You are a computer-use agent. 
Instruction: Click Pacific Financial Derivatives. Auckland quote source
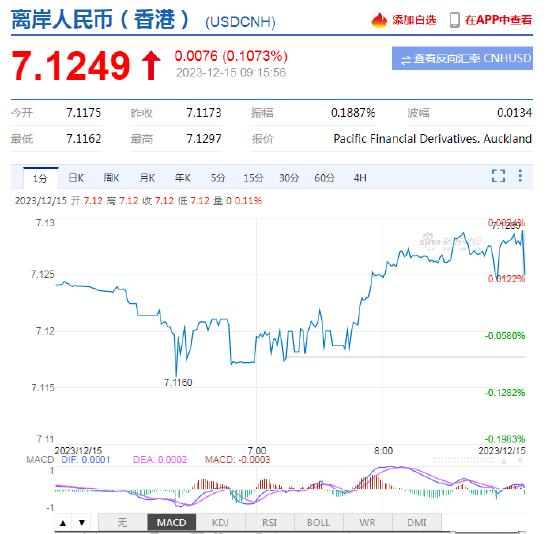[x=432, y=139]
